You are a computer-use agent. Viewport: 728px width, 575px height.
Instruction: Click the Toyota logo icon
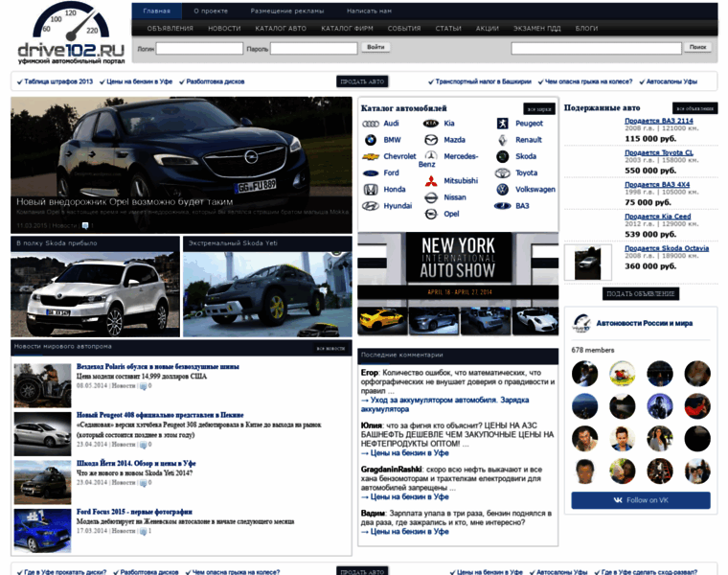point(502,173)
